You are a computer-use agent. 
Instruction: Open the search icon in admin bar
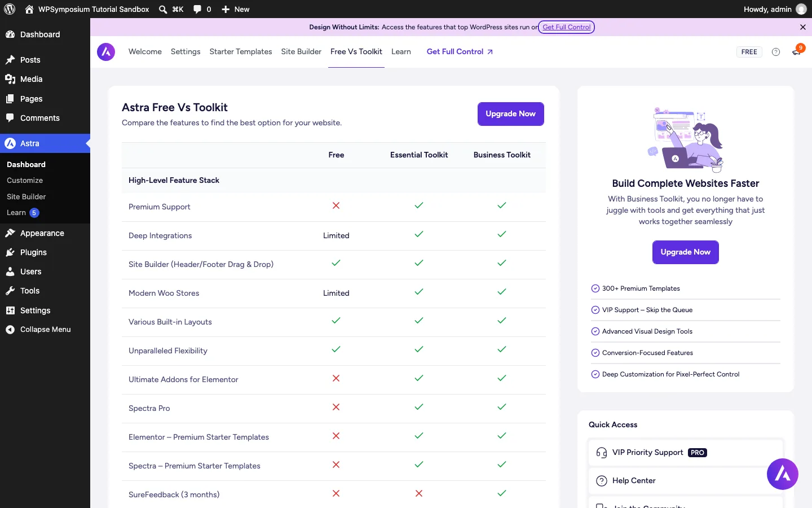click(x=163, y=9)
